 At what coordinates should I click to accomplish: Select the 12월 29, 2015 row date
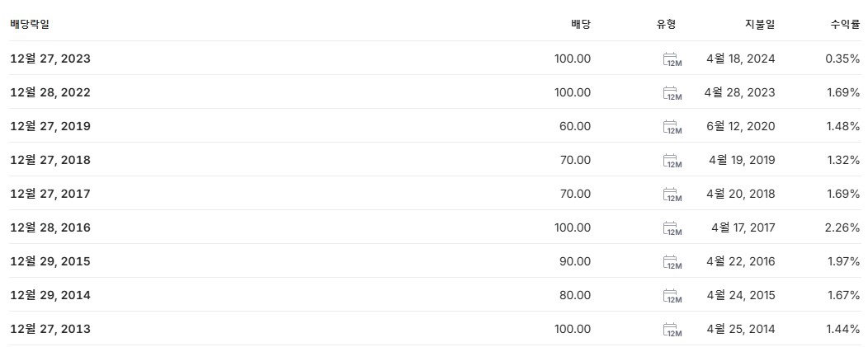[x=50, y=261]
